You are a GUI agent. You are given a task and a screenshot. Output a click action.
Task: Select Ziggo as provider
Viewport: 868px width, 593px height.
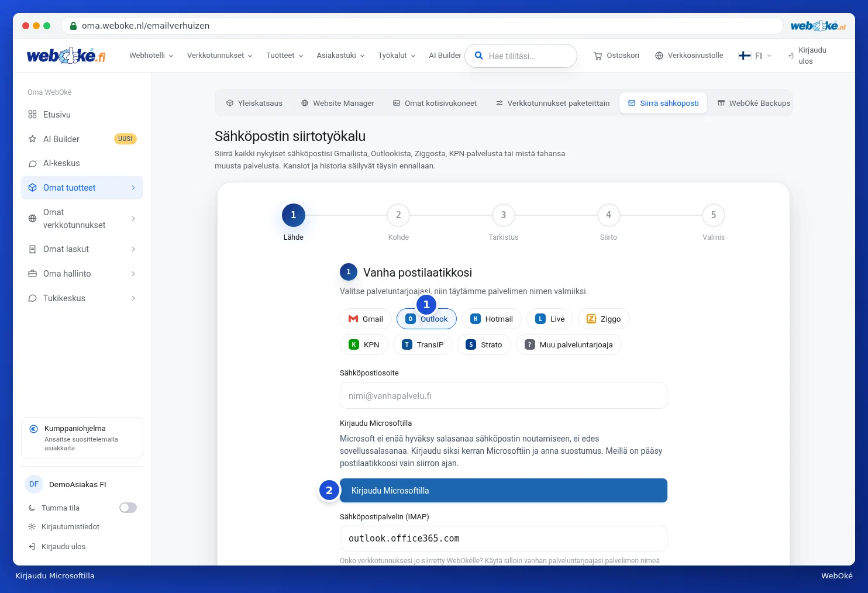[x=604, y=319]
